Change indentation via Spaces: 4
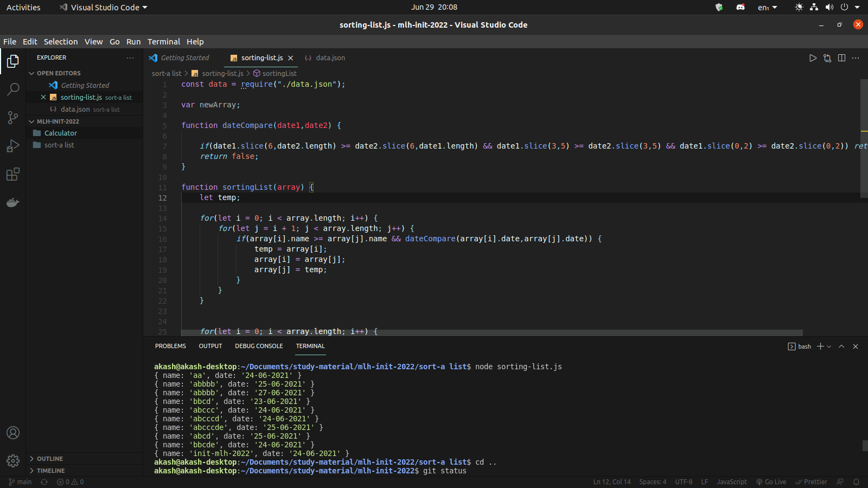Viewport: 868px width, 488px height. pyautogui.click(x=653, y=482)
